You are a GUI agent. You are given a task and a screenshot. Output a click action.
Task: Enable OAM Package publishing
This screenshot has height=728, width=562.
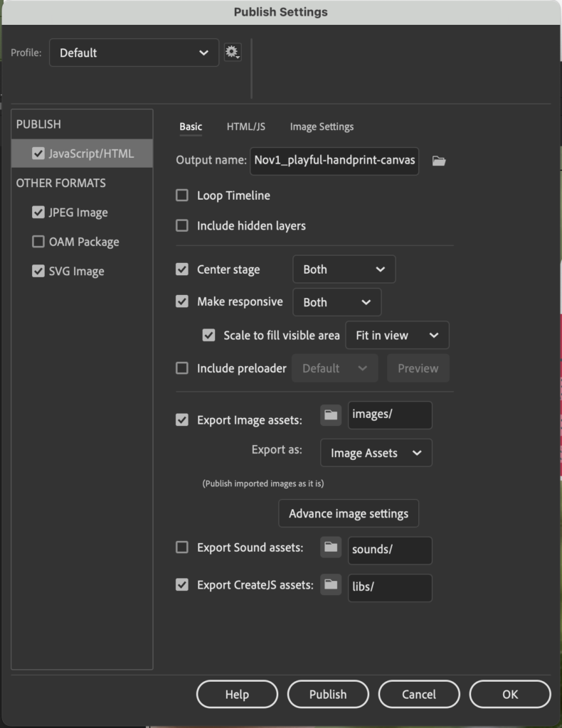click(38, 242)
